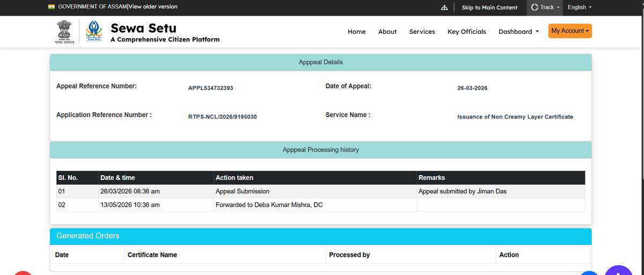Click the Assam government emblem logo
Viewport: 644px width, 275px height.
pyautogui.click(x=65, y=32)
